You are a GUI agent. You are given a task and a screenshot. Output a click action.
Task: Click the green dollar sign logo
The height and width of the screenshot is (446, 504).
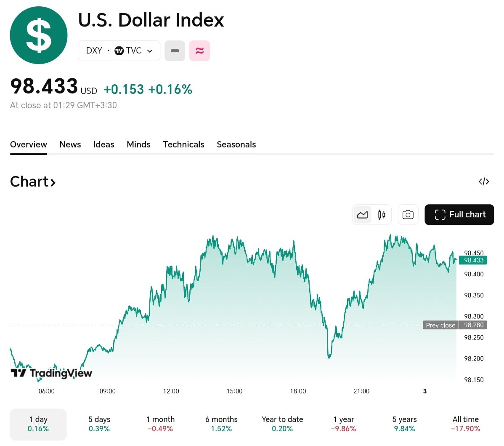coord(39,35)
